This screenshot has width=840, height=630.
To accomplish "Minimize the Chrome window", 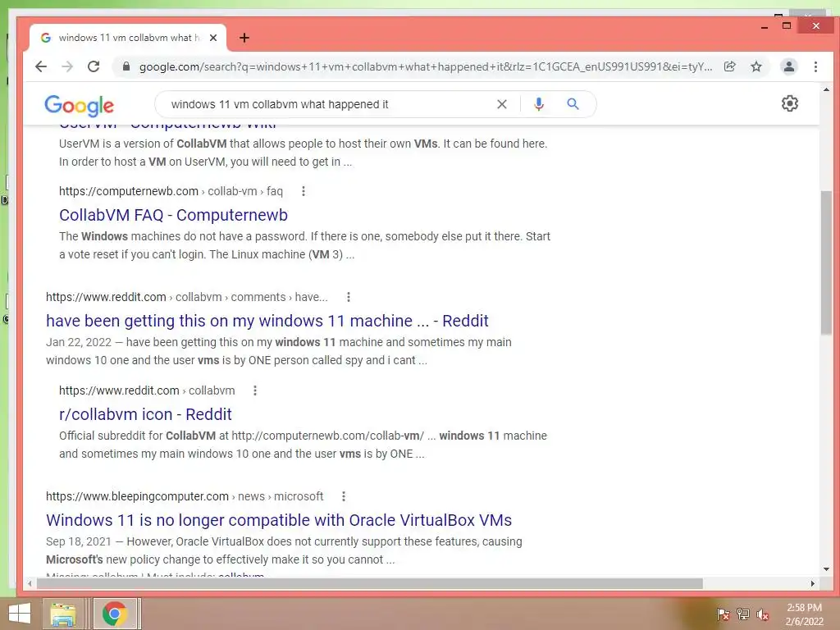I will [x=765, y=26].
